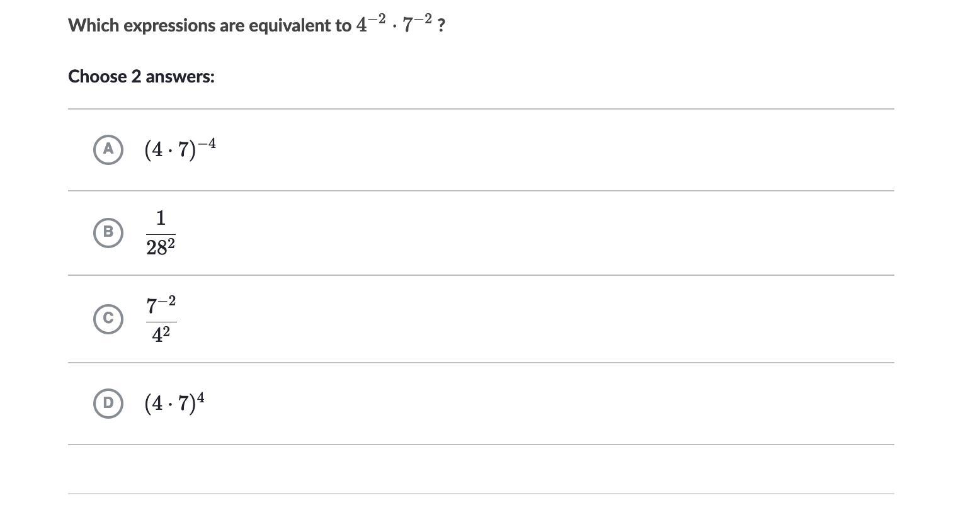Click the fraction 7^-2 over 4^2
The height and width of the screenshot is (510, 980).
coord(161,319)
